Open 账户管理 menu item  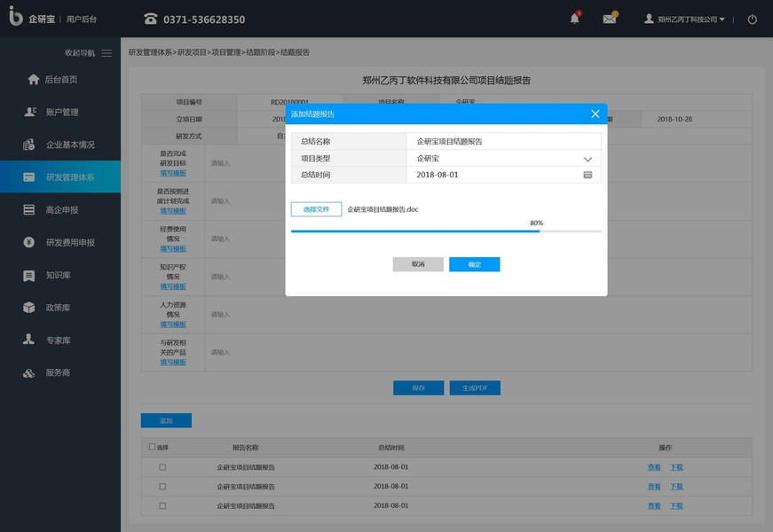[x=60, y=112]
